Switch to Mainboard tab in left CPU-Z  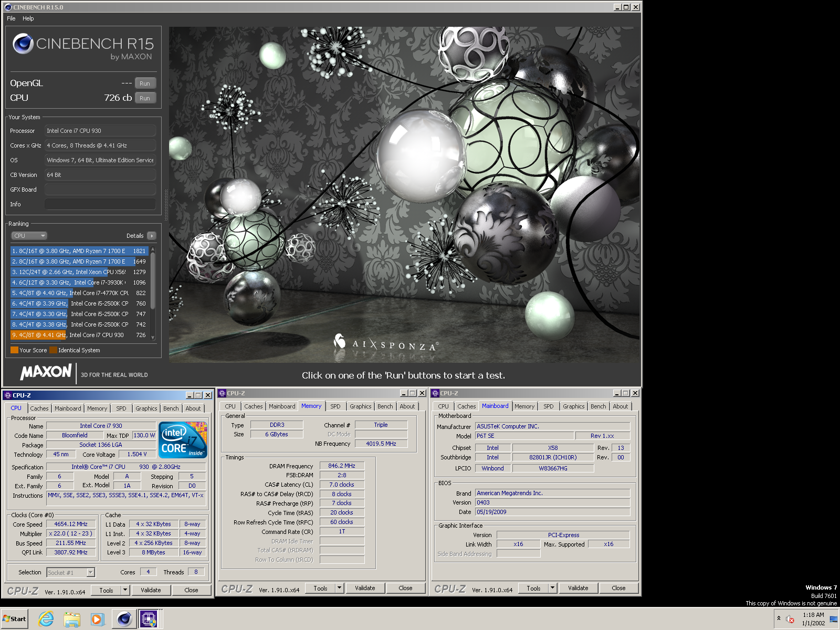click(68, 408)
